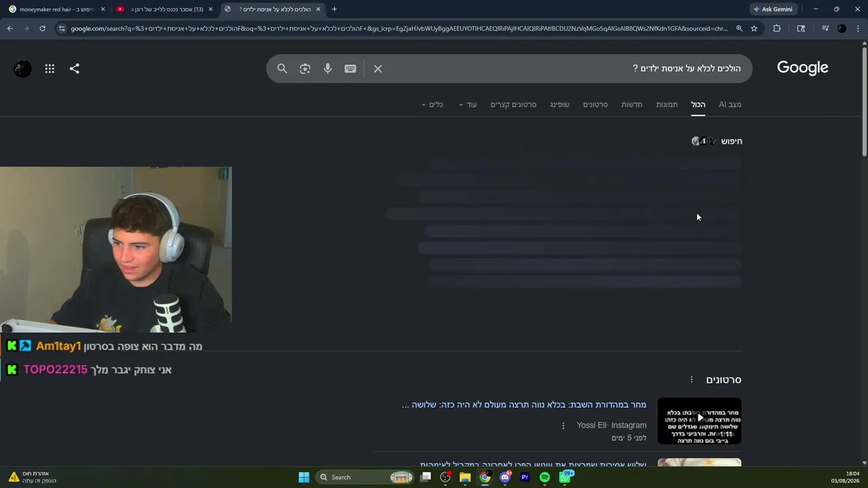The height and width of the screenshot is (488, 868).
Task: Open the Windows Start menu
Action: point(304,477)
